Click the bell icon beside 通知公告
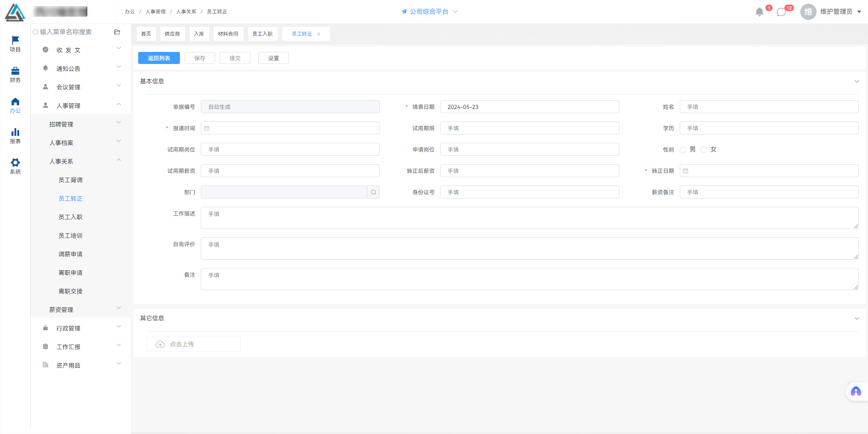Image resolution: width=868 pixels, height=434 pixels. [x=45, y=68]
